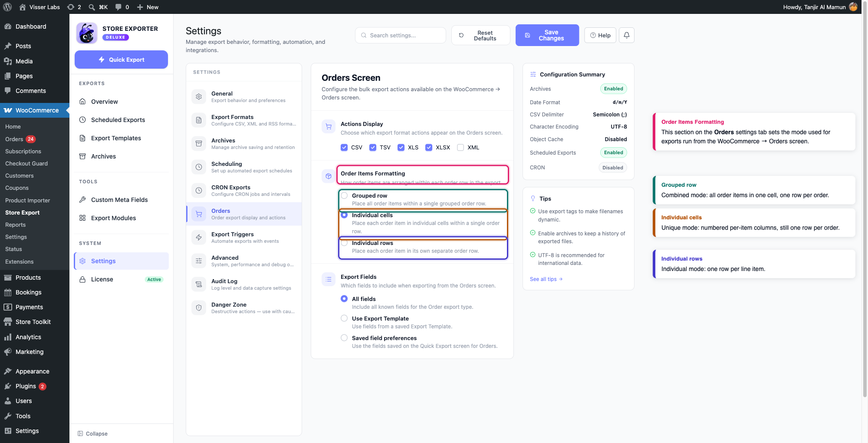Click the Export Formats document icon

point(199,120)
